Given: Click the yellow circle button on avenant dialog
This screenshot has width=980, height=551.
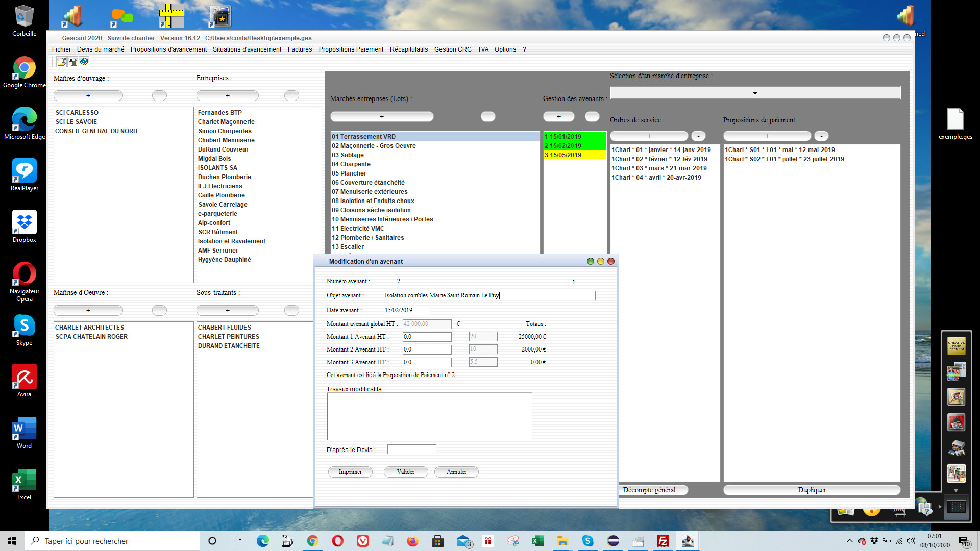Looking at the screenshot, I should tap(601, 261).
